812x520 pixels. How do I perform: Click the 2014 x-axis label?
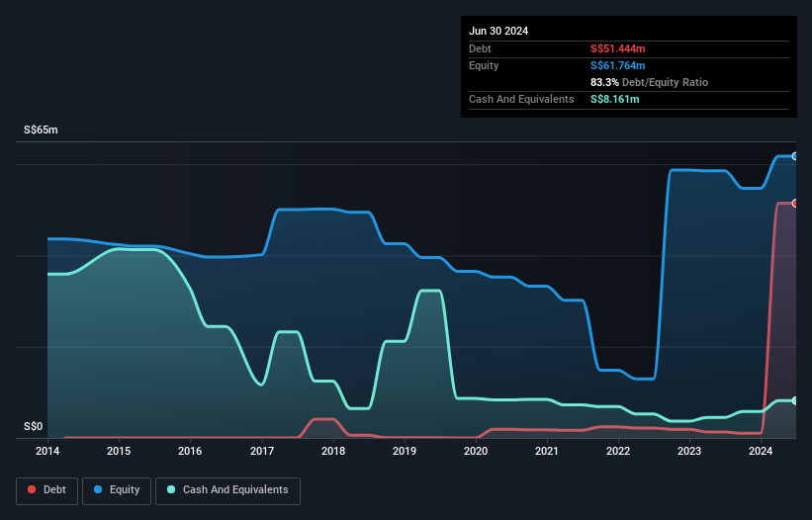click(x=47, y=451)
